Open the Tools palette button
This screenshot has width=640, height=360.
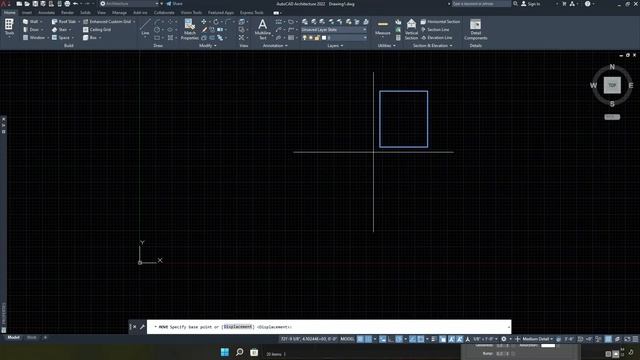[9, 27]
